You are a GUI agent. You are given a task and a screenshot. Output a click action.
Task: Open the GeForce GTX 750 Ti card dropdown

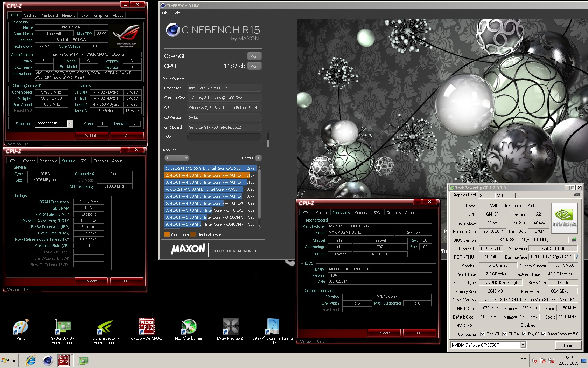click(523, 345)
